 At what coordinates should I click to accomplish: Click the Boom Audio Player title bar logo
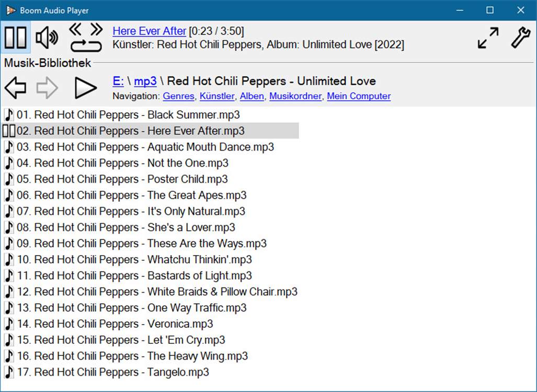(x=11, y=10)
